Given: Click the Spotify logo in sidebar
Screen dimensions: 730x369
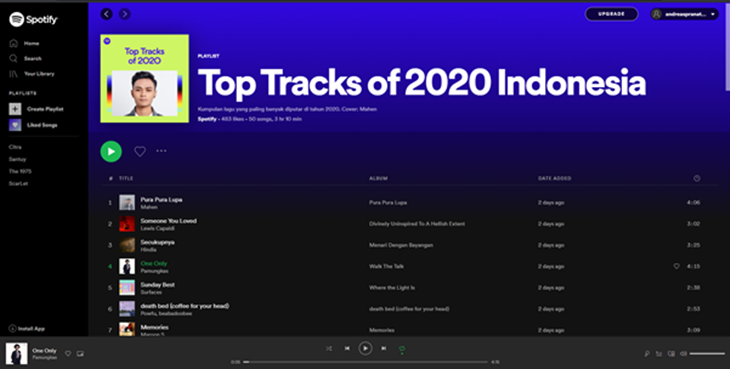Looking at the screenshot, I should point(34,20).
